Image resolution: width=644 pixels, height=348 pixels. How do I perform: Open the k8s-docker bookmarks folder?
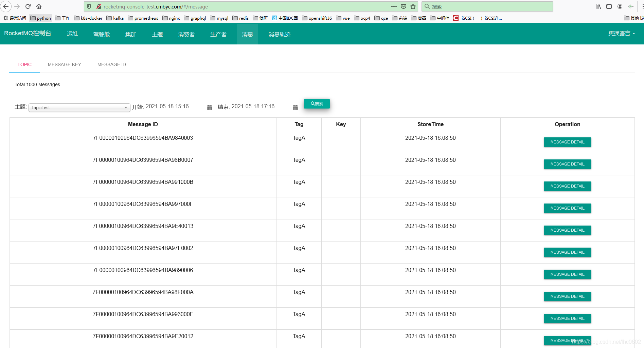(88, 18)
